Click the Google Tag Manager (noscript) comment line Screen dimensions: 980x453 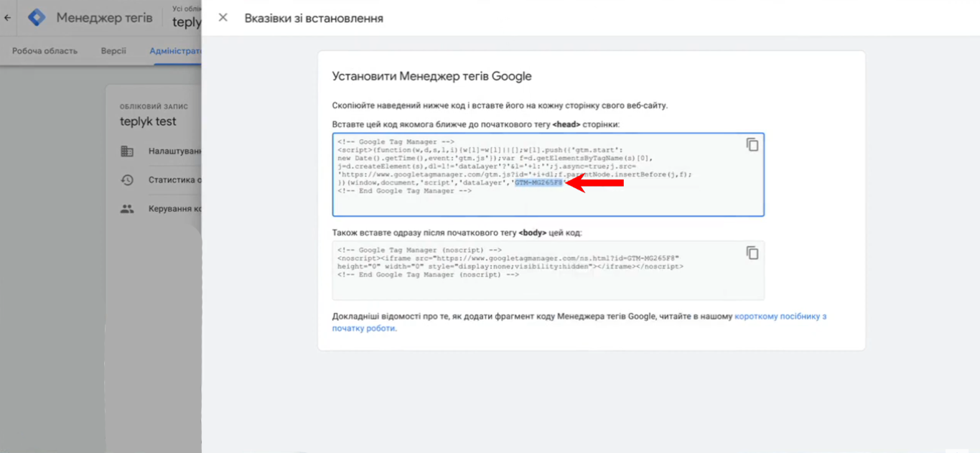click(419, 250)
